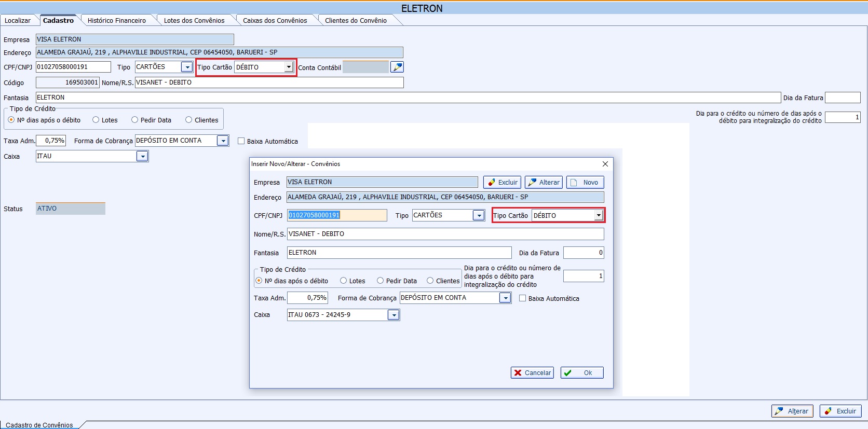The height and width of the screenshot is (429, 868).
Task: Click Taxa Adm. 0,75% field in main form
Action: (51, 141)
